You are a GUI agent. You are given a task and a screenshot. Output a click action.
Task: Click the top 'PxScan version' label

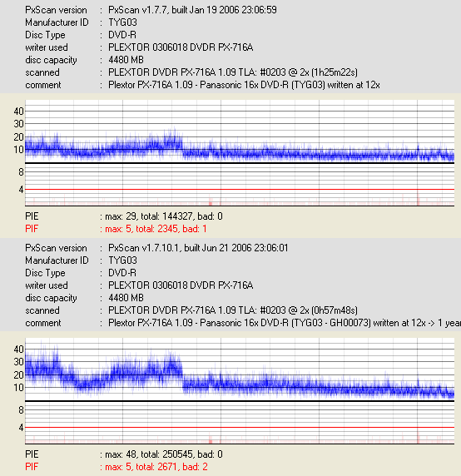click(56, 10)
